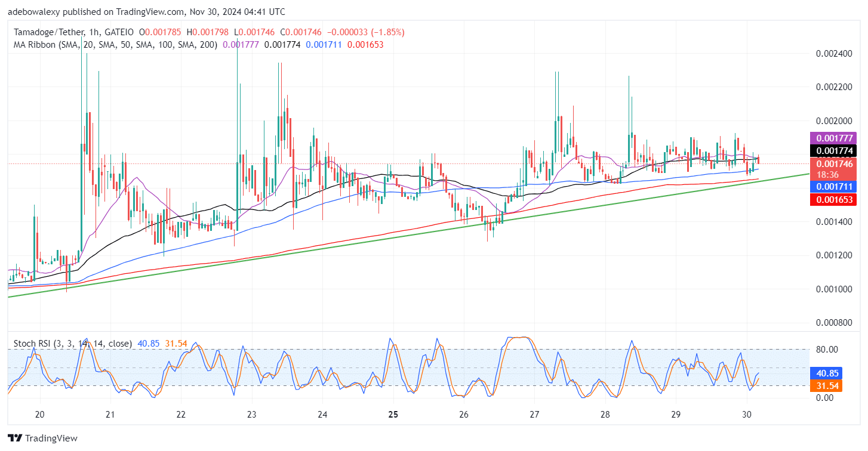Click the 0.002400 price axis label
868x451 pixels.
[x=834, y=54]
